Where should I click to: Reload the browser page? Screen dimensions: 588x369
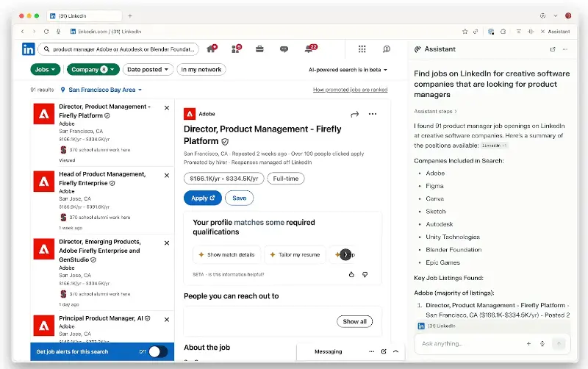tap(46, 32)
